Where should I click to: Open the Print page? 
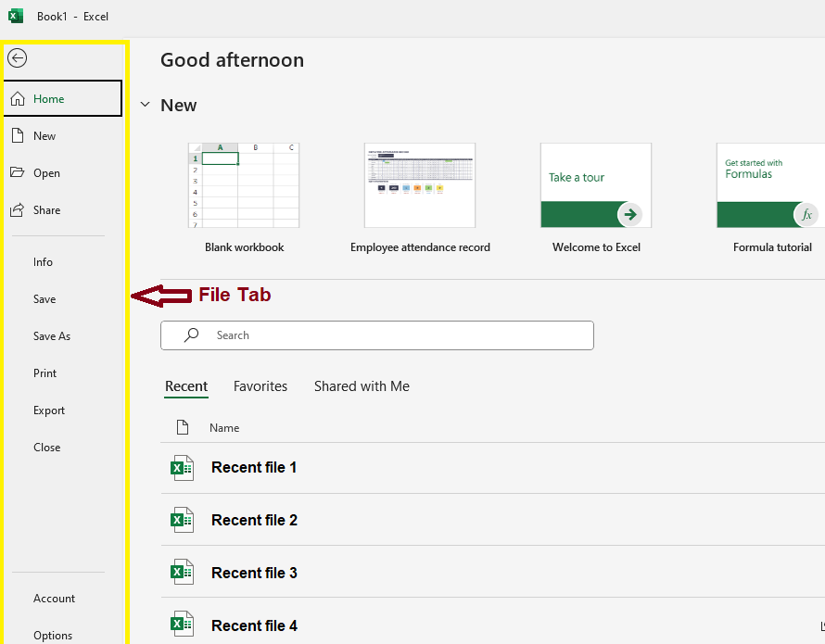(x=44, y=373)
